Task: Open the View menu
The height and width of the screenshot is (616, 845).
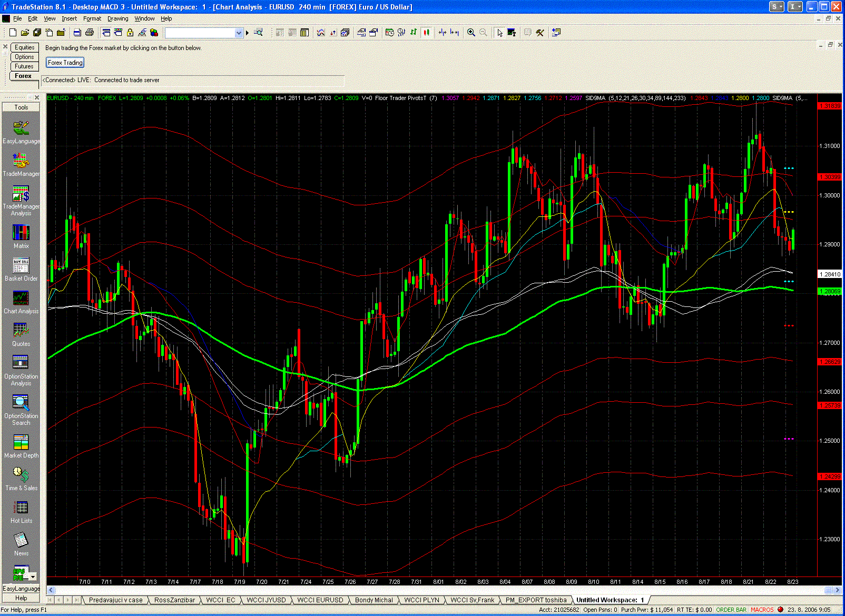Action: point(50,18)
